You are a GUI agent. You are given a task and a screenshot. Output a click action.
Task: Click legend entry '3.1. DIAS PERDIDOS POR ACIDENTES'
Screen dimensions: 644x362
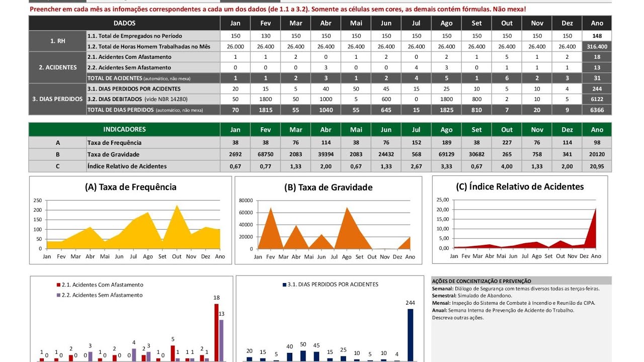pyautogui.click(x=331, y=285)
